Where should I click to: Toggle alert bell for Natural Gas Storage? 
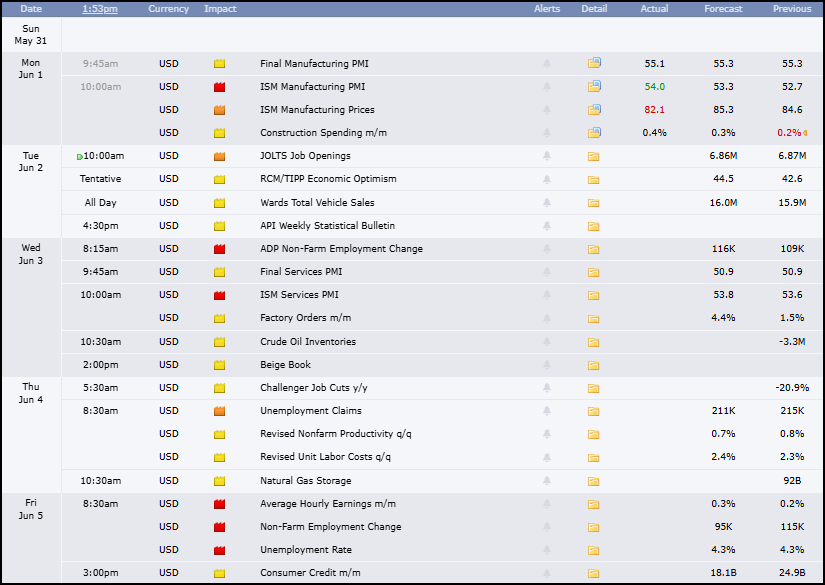547,481
